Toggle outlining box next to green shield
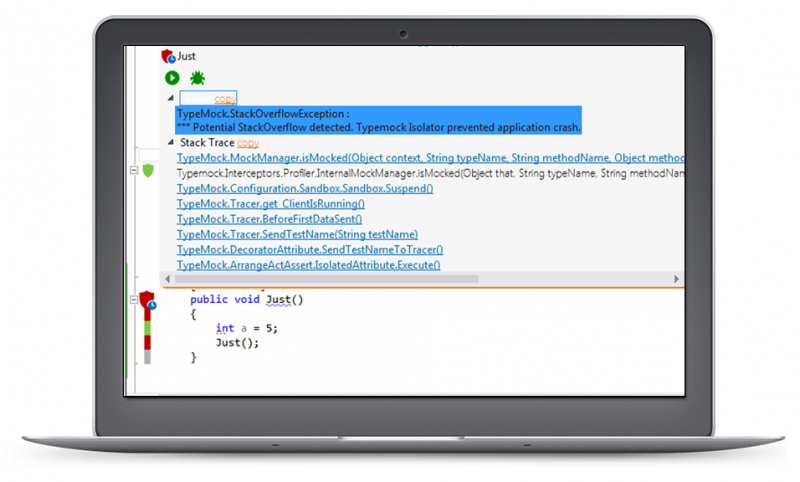The image size is (800, 482). (x=134, y=171)
